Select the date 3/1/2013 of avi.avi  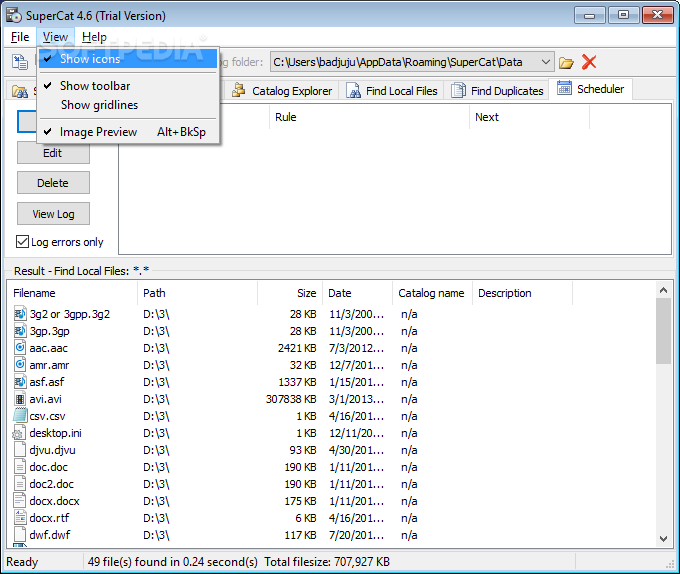click(x=356, y=399)
